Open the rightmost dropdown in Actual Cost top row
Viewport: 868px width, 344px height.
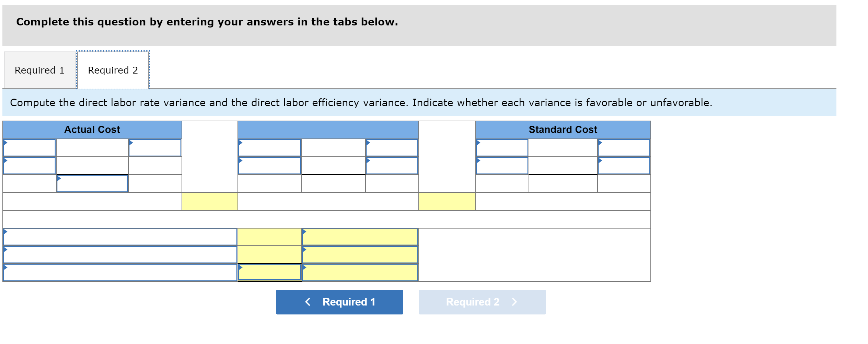click(154, 148)
